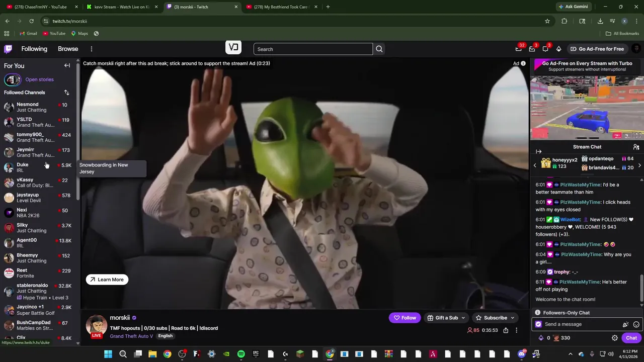Open the notifications inbox icon
This screenshot has height=362, width=644.
532,49
